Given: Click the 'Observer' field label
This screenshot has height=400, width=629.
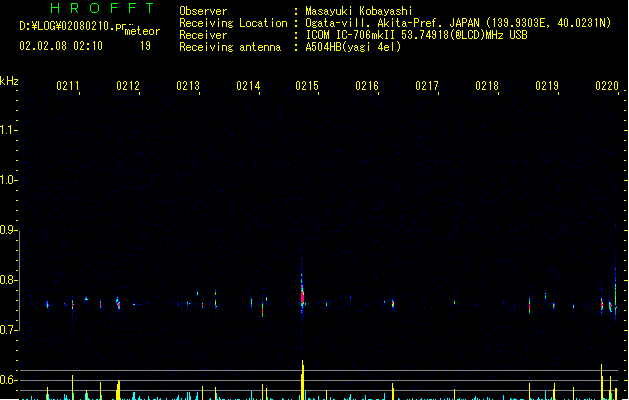Looking at the screenshot, I should pyautogui.click(x=203, y=11).
